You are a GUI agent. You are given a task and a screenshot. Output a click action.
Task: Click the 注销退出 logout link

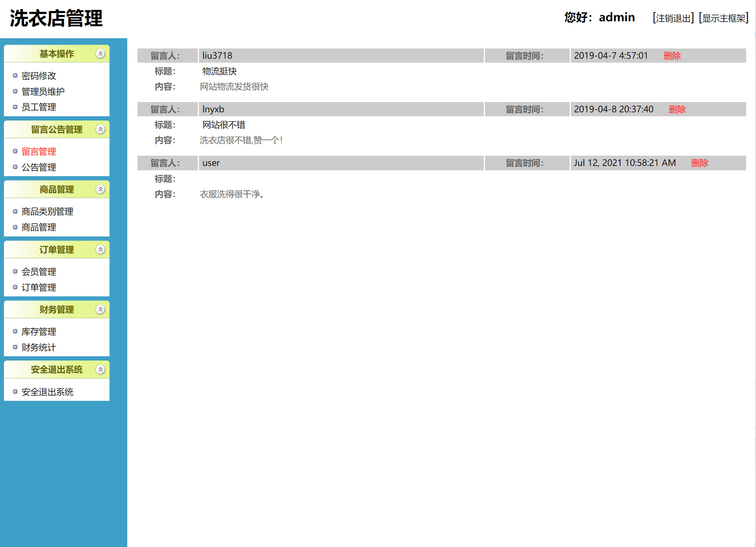(x=673, y=18)
